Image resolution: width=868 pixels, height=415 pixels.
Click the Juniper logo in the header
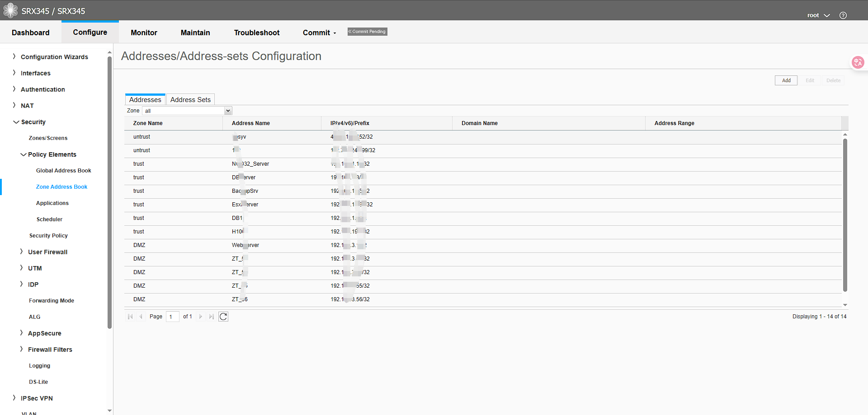click(10, 10)
